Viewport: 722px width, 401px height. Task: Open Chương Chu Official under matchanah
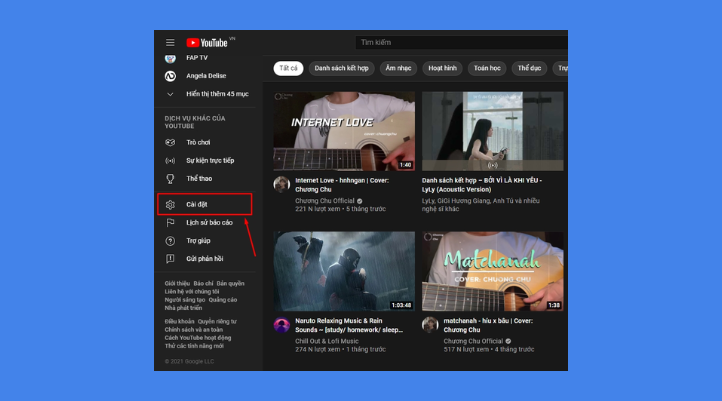tap(473, 341)
